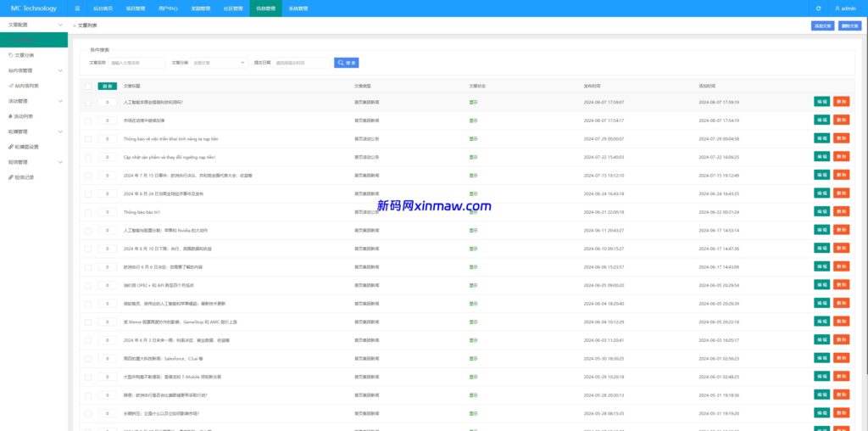868x431 pixels.
Task: Edit sort order field of 'Cập nhật sản phẩm' row
Action: [108, 157]
